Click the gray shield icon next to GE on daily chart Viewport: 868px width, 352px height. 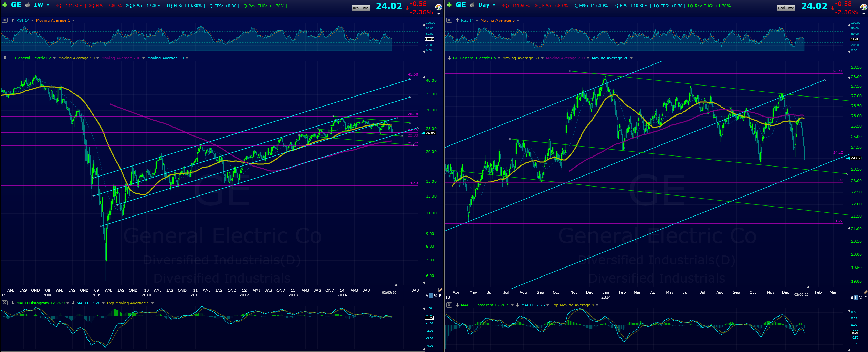(472, 5)
